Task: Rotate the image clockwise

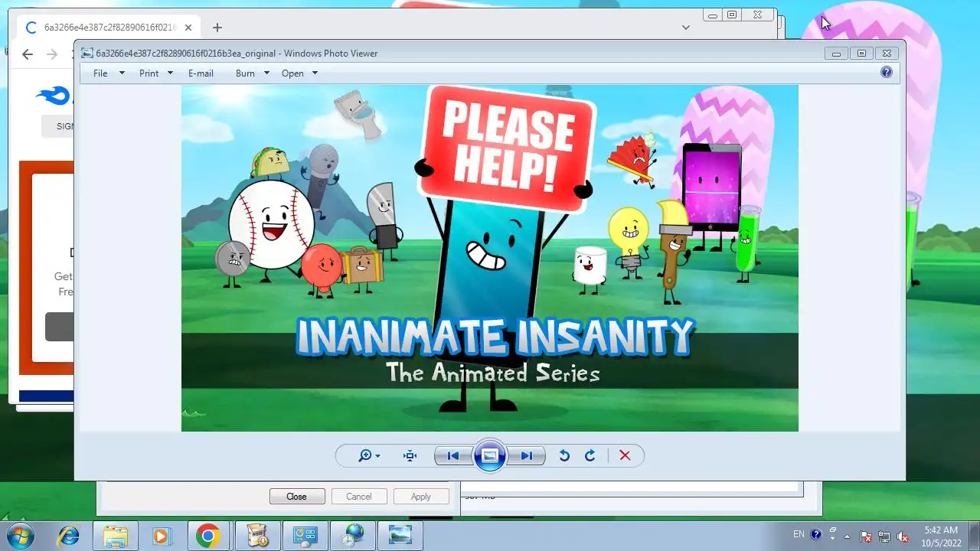Action: click(x=590, y=455)
